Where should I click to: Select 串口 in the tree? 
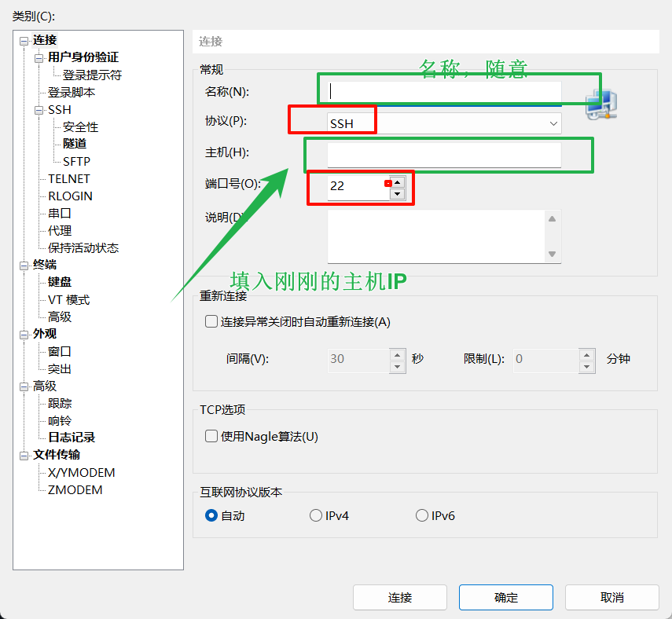coord(60,214)
